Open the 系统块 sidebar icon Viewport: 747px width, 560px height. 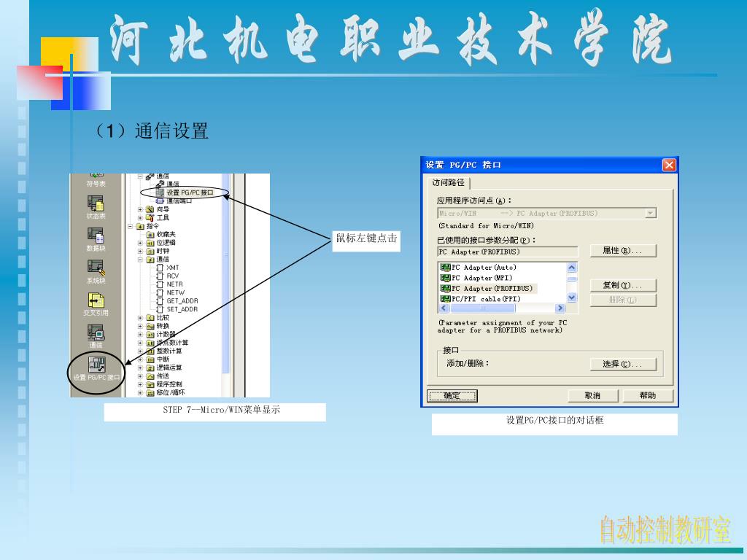point(96,272)
